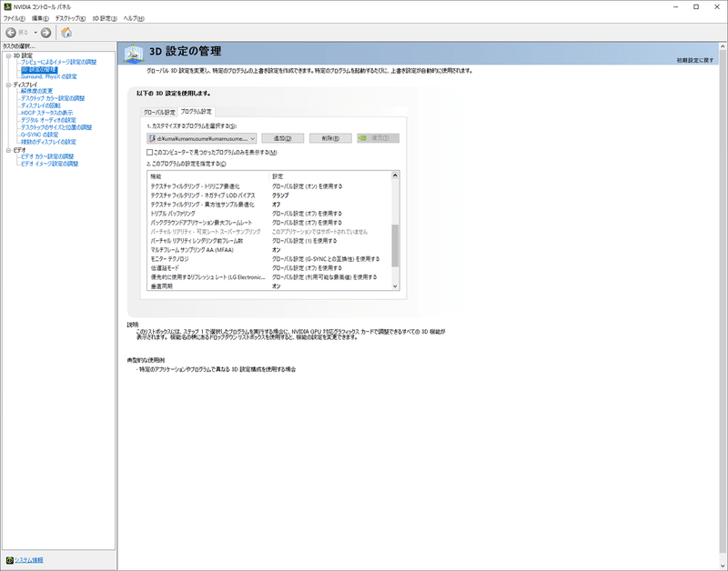The image size is (728, 571).
Task: Select 3D 設定の管理 in task tree
Action: 39,70
